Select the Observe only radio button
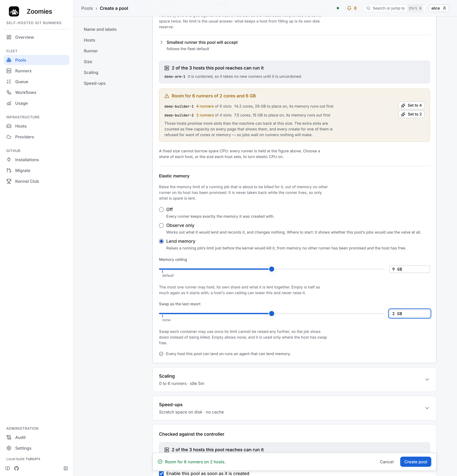This screenshot has width=457, height=476. 161,225
